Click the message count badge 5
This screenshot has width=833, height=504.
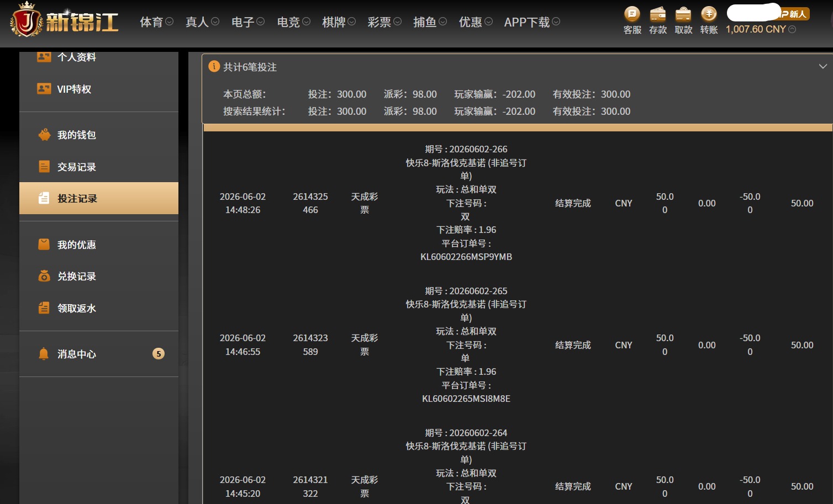(159, 354)
